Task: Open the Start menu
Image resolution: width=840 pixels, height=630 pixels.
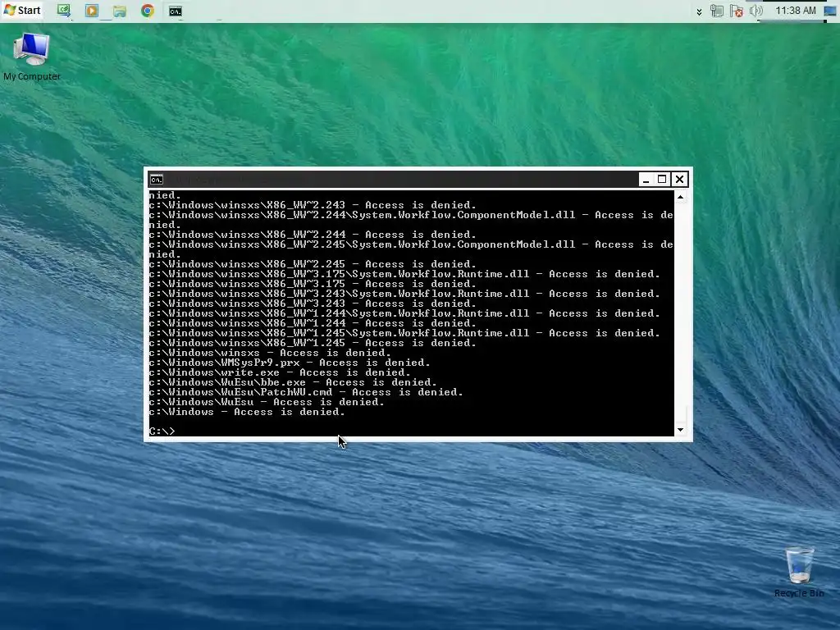Action: [22, 10]
